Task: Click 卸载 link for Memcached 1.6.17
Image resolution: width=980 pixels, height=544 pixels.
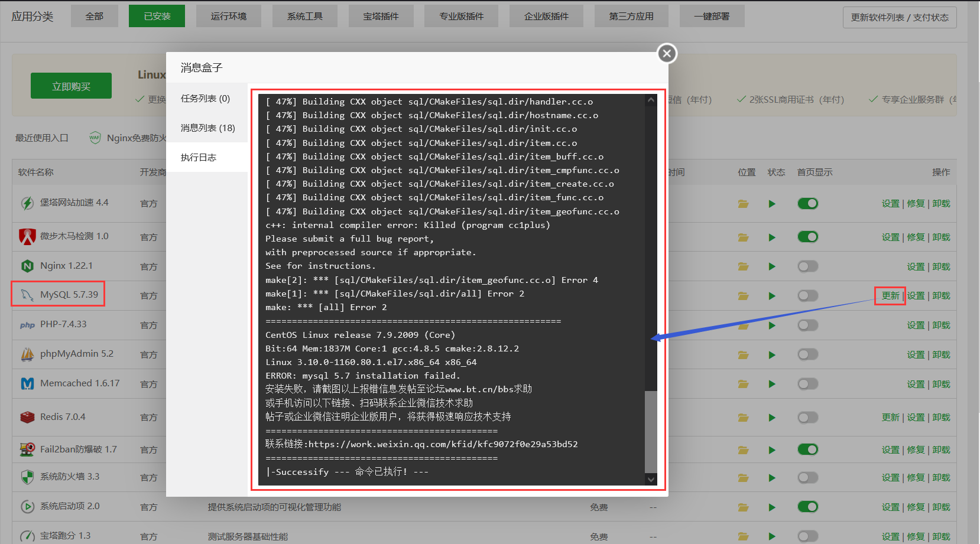Action: click(x=941, y=385)
